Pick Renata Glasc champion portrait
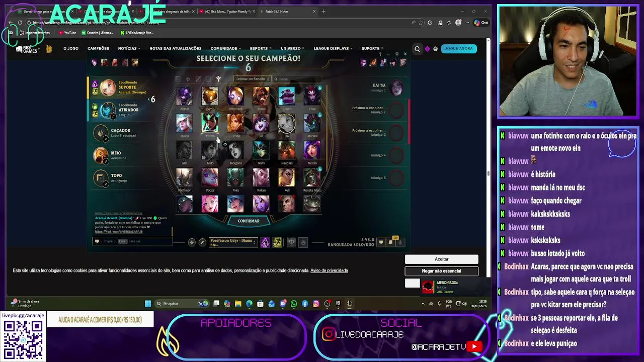This screenshot has height=362, width=644. pyautogui.click(x=312, y=177)
